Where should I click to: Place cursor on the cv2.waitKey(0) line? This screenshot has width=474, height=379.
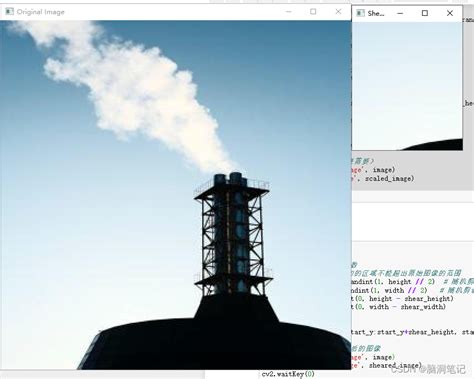(x=288, y=374)
